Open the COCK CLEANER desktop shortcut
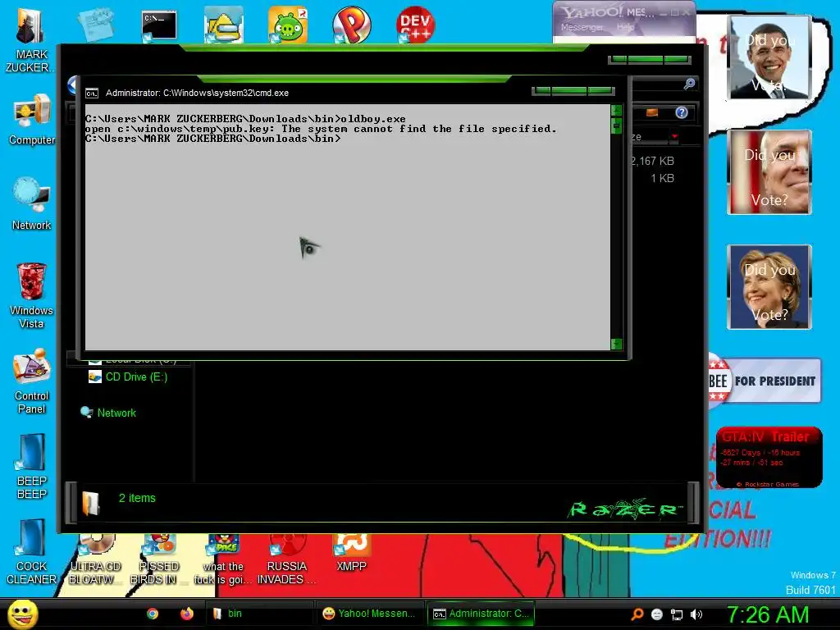 32,552
